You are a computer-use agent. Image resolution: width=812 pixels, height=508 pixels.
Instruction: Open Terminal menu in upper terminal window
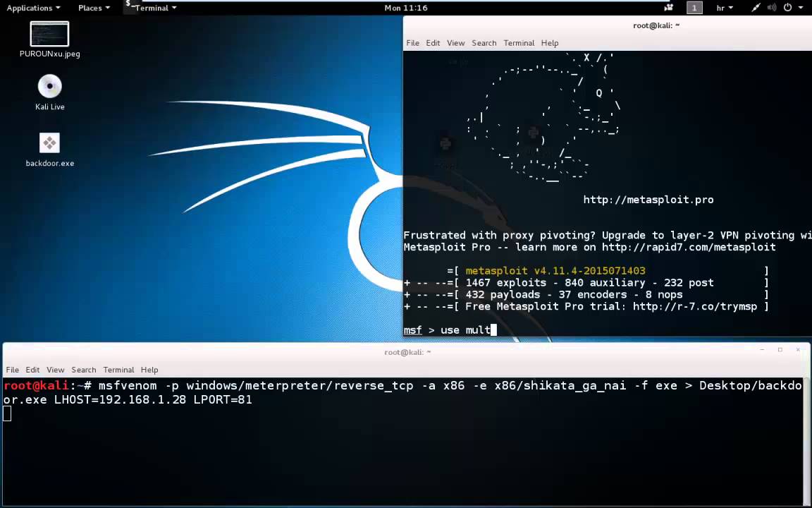tap(518, 43)
